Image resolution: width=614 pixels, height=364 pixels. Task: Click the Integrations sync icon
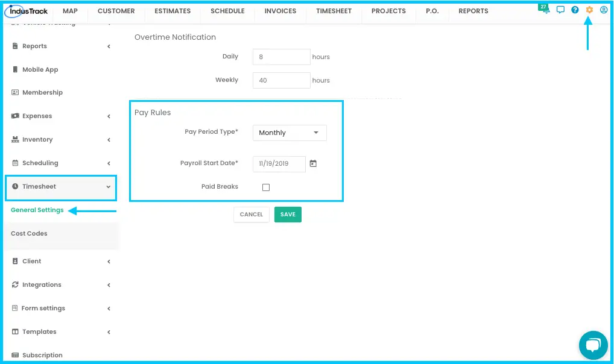pyautogui.click(x=15, y=284)
